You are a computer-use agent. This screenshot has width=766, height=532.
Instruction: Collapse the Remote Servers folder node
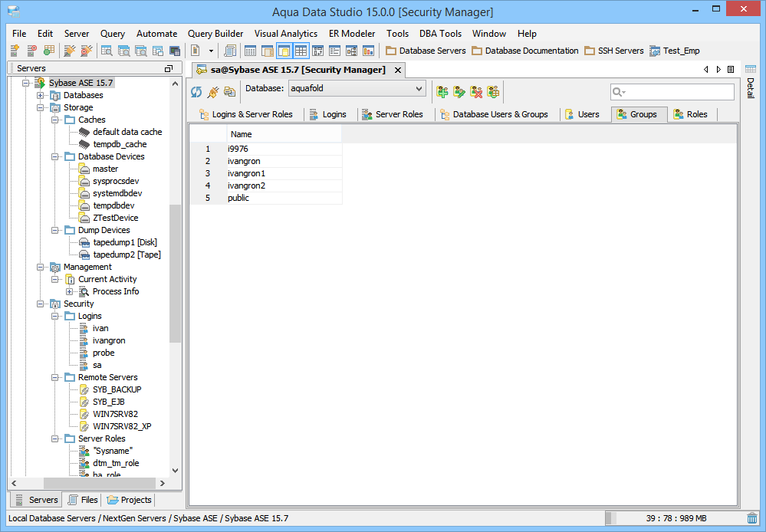pyautogui.click(x=55, y=377)
